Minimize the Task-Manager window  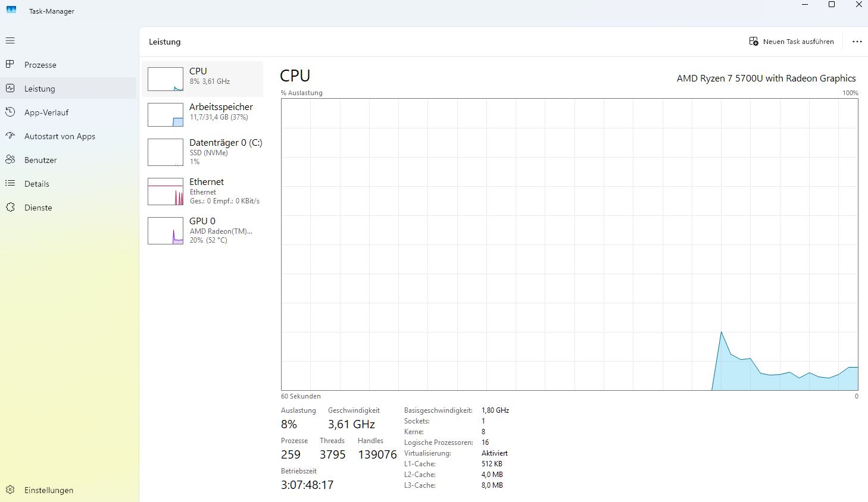pos(805,5)
